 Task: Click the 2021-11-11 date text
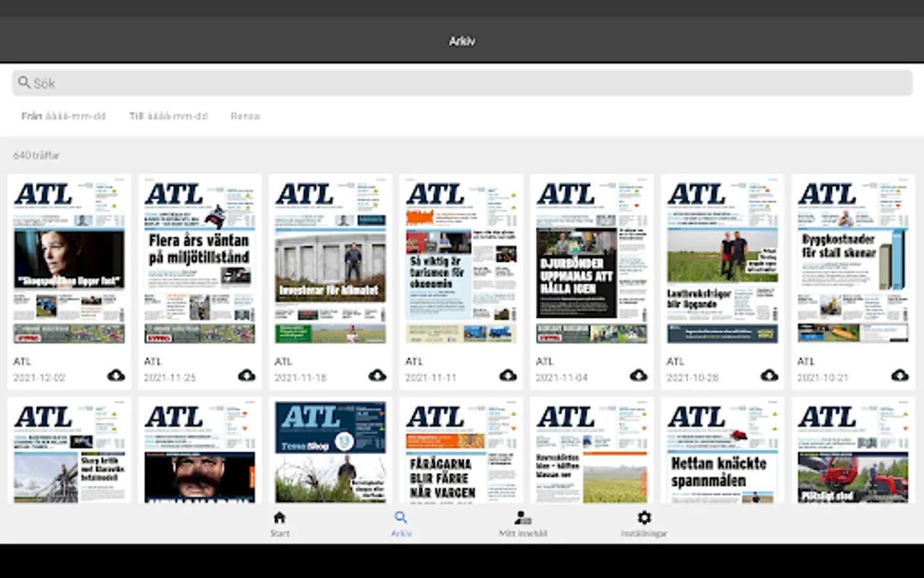tap(431, 378)
